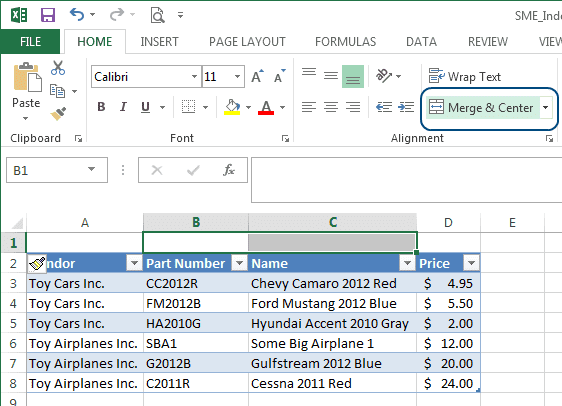This screenshot has height=406, width=562.
Task: Open the font size 11 dropdown
Action: pyautogui.click(x=237, y=76)
